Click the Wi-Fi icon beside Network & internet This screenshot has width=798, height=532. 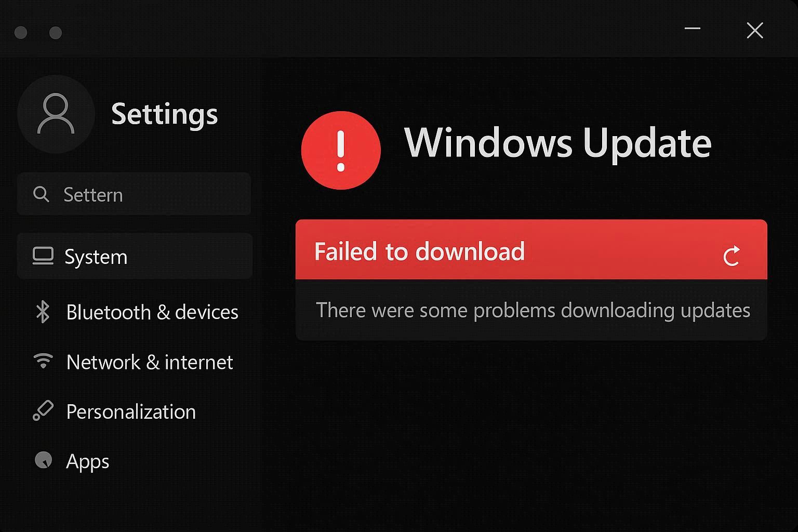44,362
